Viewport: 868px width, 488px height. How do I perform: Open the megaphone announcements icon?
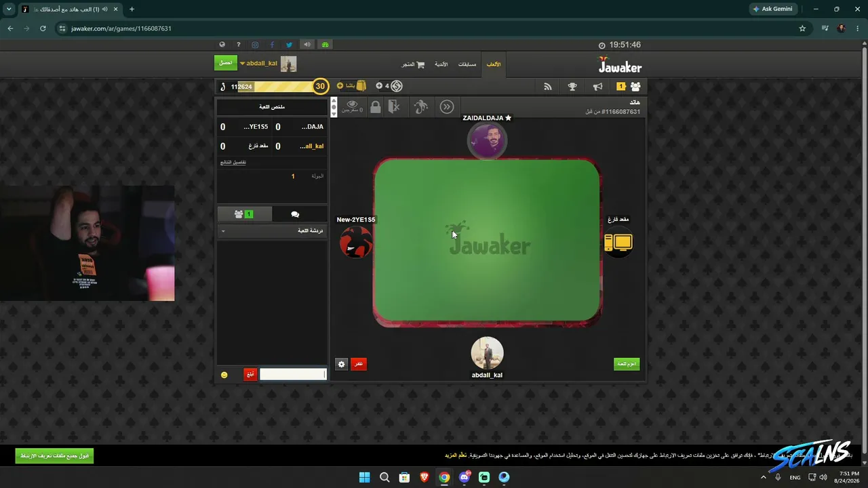coord(597,86)
